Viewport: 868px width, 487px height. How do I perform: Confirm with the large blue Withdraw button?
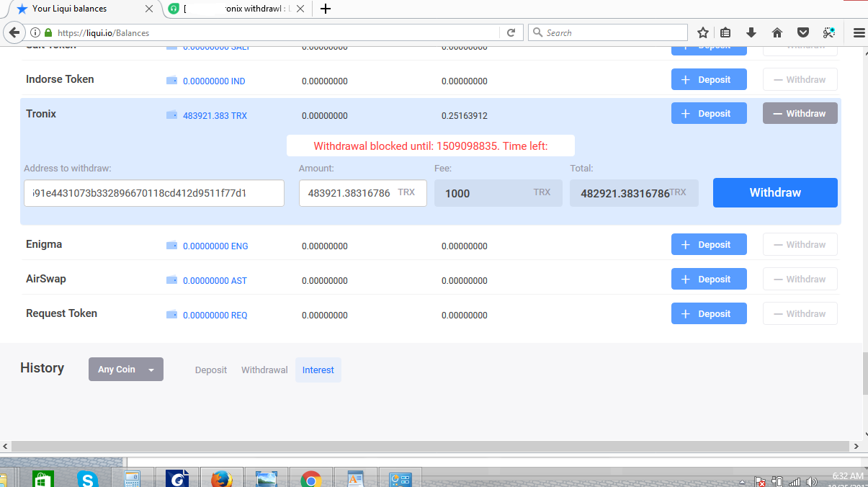775,192
